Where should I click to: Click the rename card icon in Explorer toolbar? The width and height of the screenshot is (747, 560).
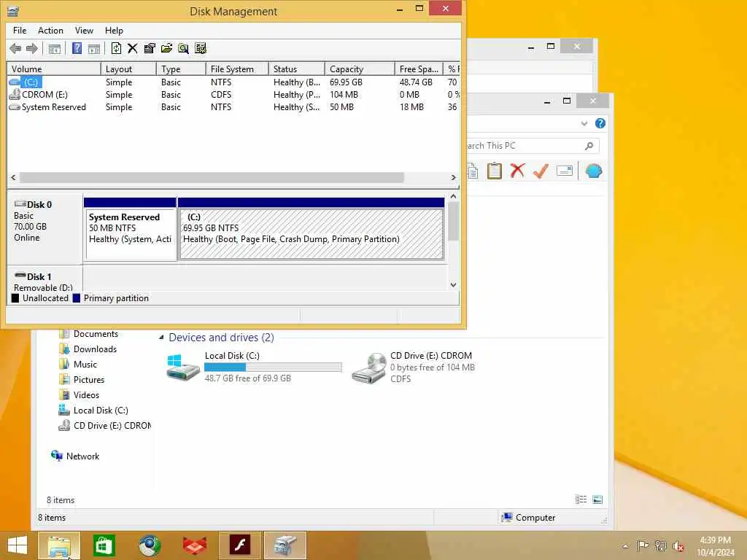pos(565,171)
